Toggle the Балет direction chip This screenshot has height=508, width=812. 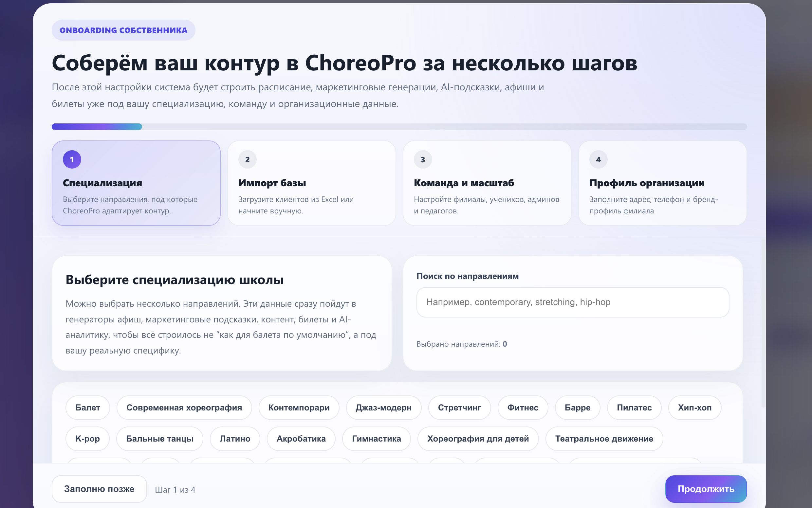coord(88,408)
